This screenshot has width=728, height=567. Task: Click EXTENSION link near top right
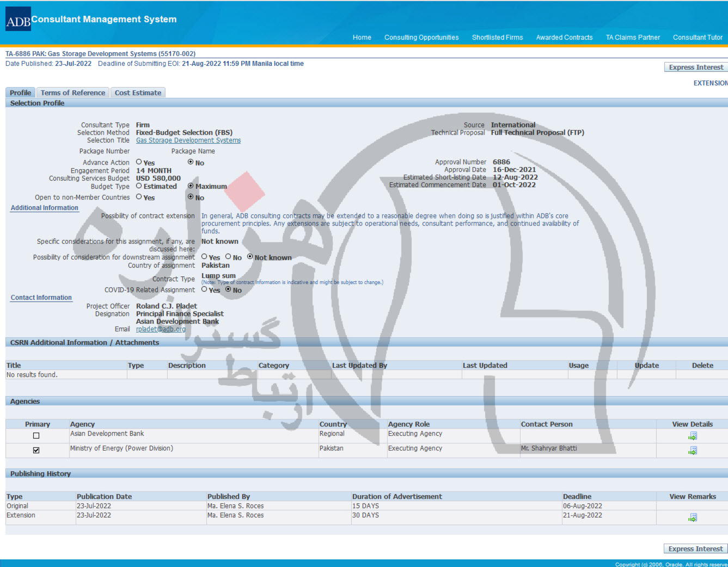coord(711,83)
